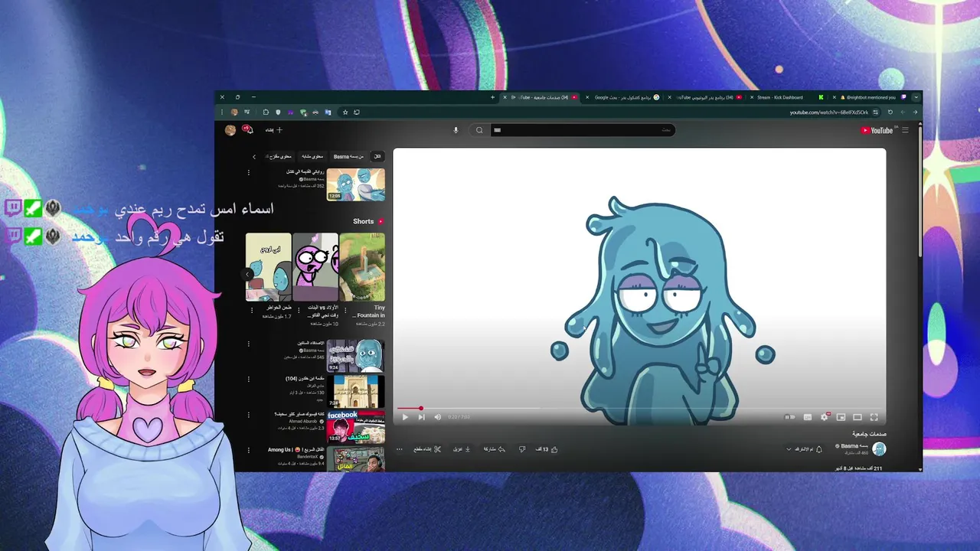
Task: Open options for 'طحن الخواطر' short
Action: pyautogui.click(x=252, y=310)
